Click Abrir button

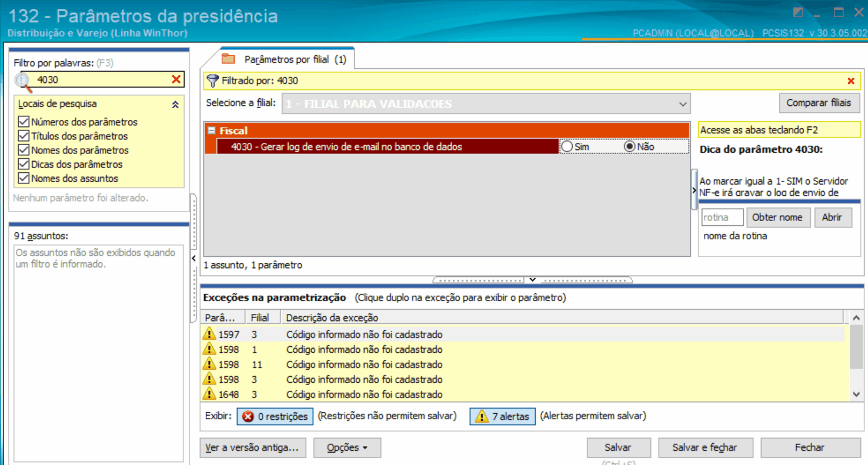[x=832, y=218]
